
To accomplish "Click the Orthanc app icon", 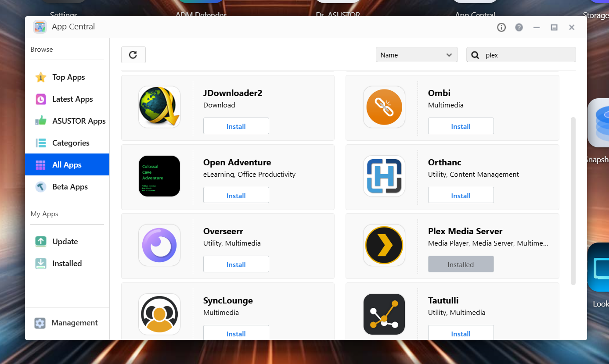I will 384,176.
